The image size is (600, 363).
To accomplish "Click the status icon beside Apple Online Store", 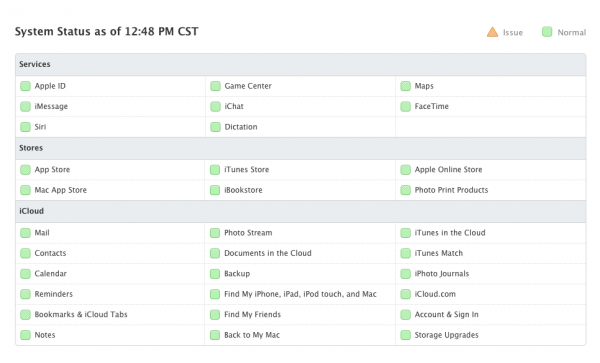I will tap(406, 169).
